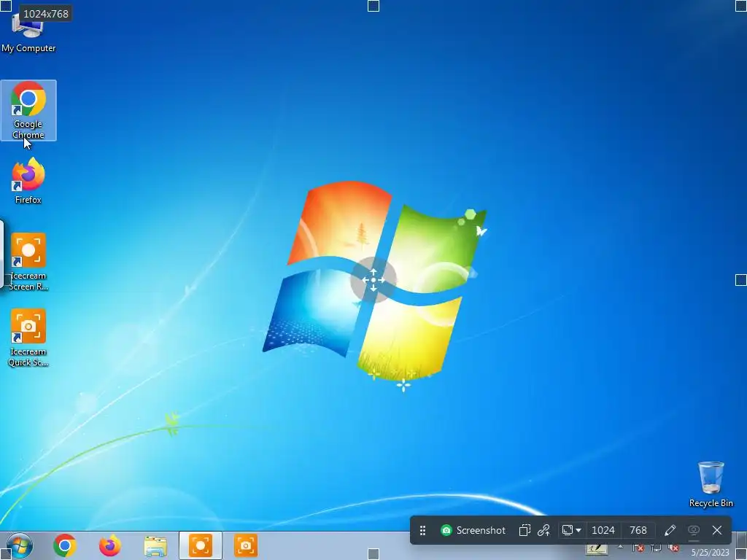This screenshot has height=560, width=747.
Task: Open the capture area size dropdown
Action: pyautogui.click(x=571, y=530)
